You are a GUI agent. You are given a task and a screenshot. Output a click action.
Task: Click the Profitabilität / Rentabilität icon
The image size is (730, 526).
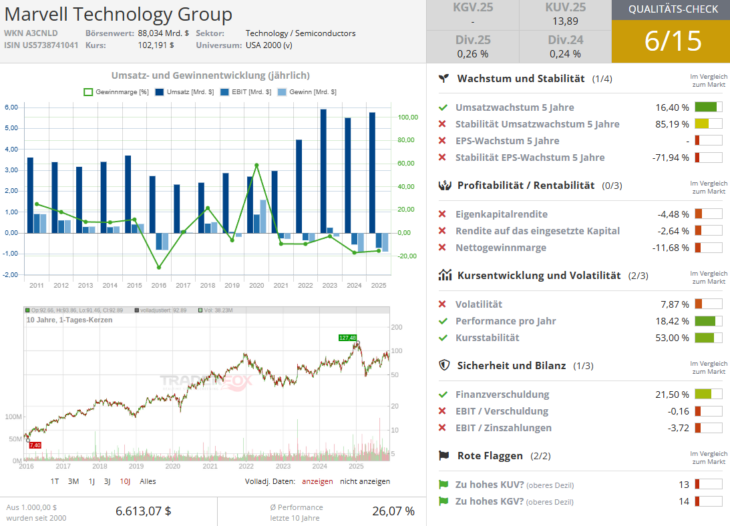pyautogui.click(x=443, y=185)
